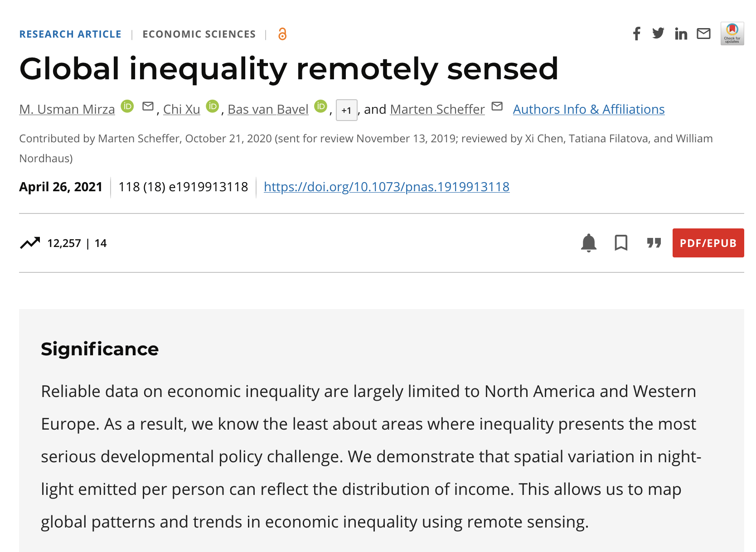Expand hidden authors with +1 button
756x552 pixels.
click(346, 110)
